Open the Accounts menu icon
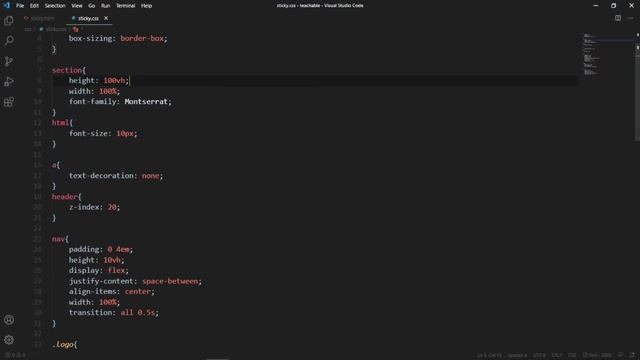Image resolution: width=640 pixels, height=360 pixels. [9, 320]
